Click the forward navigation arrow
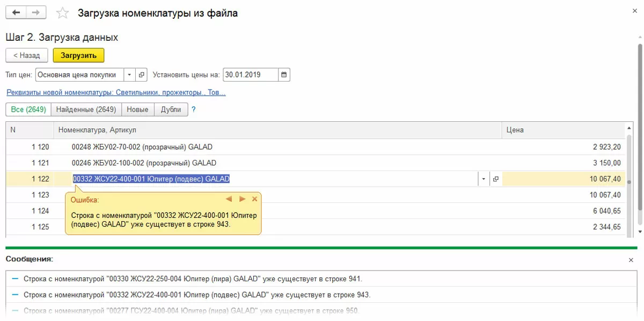 pos(35,12)
